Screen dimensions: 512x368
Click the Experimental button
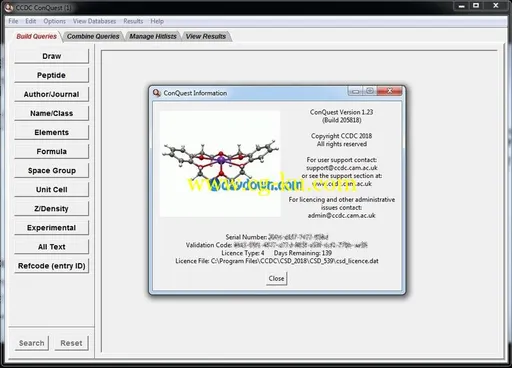(52, 228)
